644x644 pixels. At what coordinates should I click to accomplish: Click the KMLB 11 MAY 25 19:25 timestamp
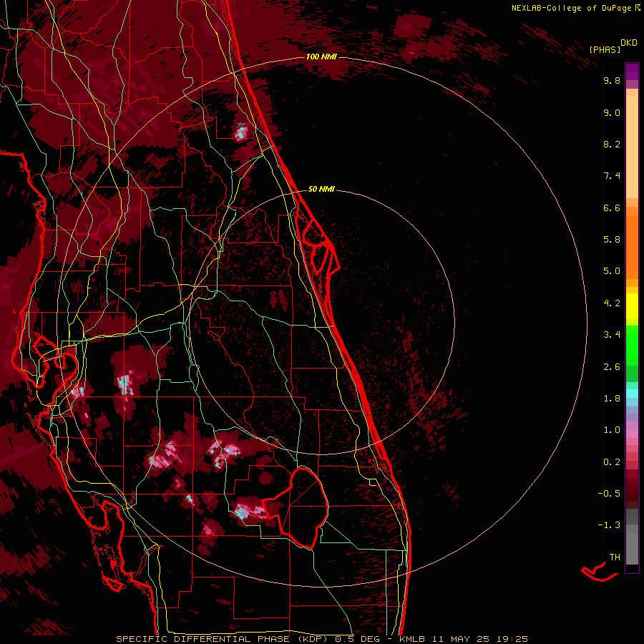click(464, 639)
